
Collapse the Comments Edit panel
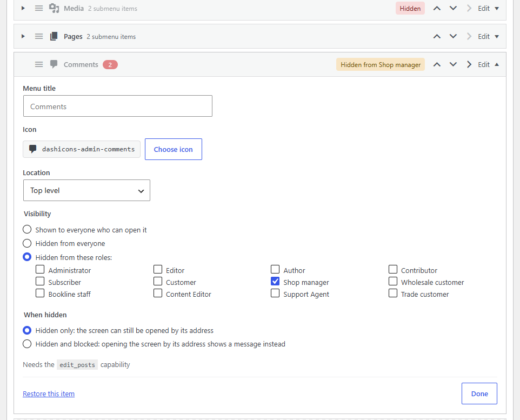coord(488,65)
